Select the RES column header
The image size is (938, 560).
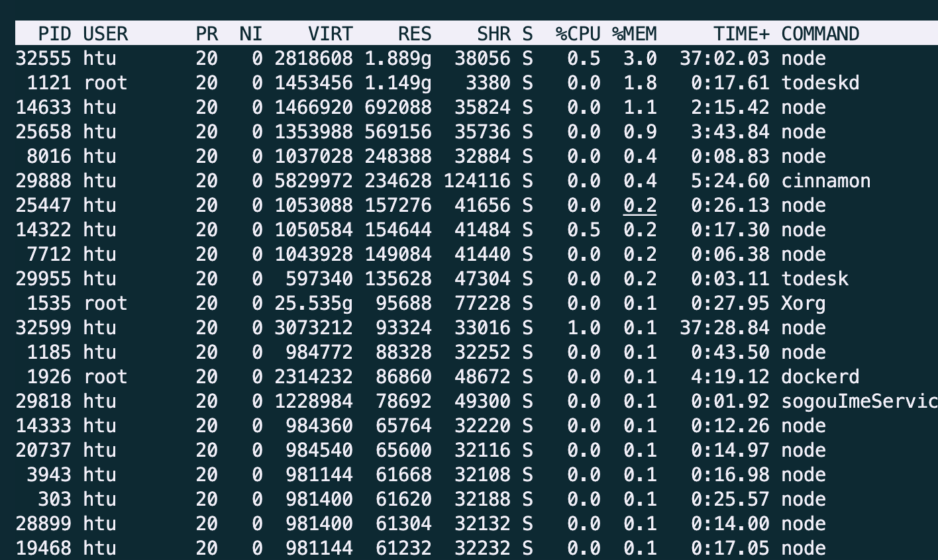415,34
